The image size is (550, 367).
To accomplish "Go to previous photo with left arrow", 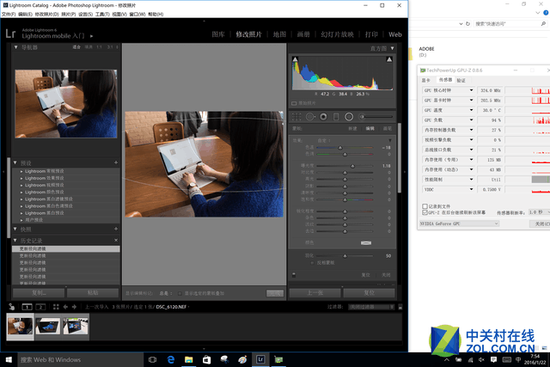I will pyautogui.click(x=66, y=307).
